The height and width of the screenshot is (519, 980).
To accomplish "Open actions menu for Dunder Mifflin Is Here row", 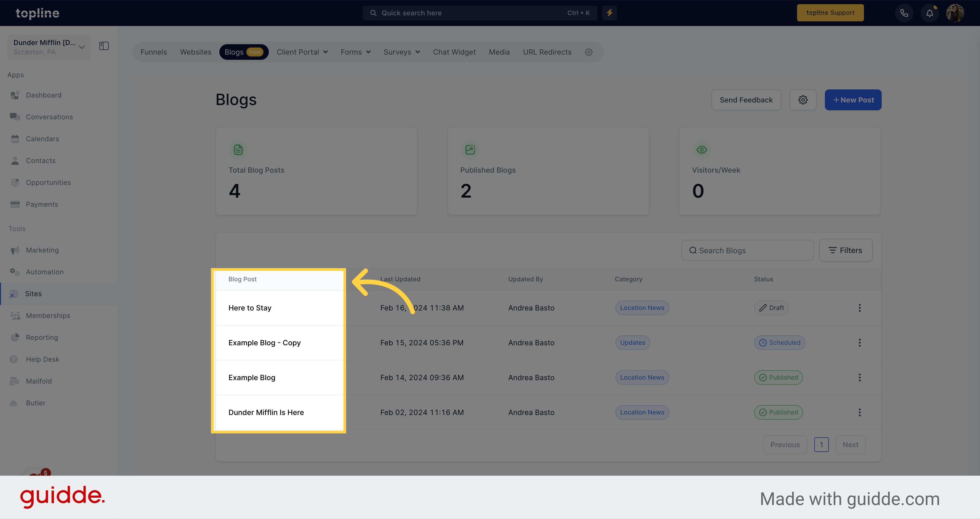I will [x=860, y=412].
